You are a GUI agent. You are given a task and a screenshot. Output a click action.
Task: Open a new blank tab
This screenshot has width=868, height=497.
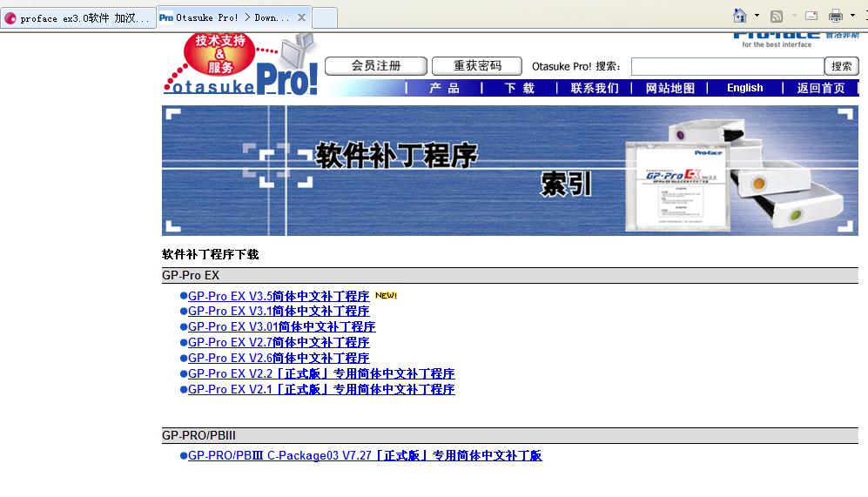[324, 17]
